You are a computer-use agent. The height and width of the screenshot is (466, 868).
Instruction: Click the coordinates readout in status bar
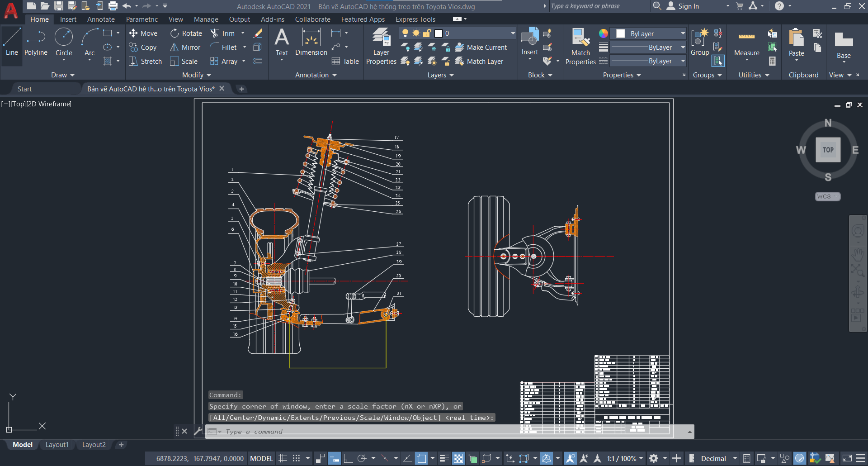pyautogui.click(x=200, y=458)
